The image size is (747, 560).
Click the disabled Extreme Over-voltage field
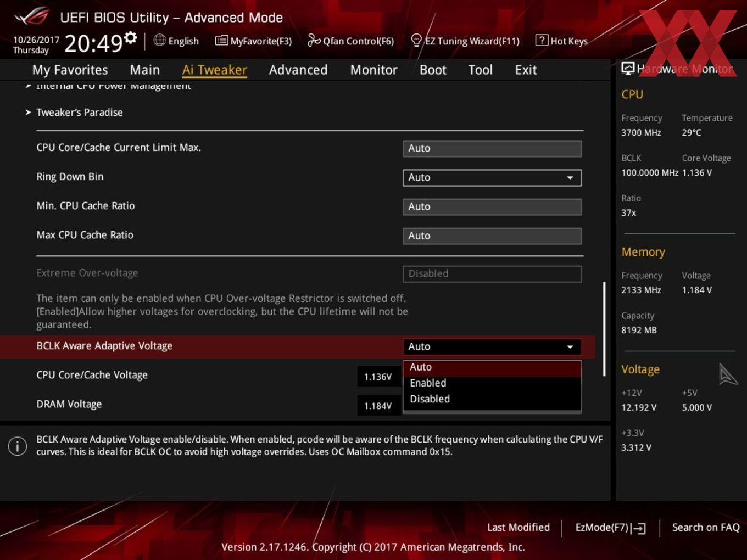pos(492,273)
